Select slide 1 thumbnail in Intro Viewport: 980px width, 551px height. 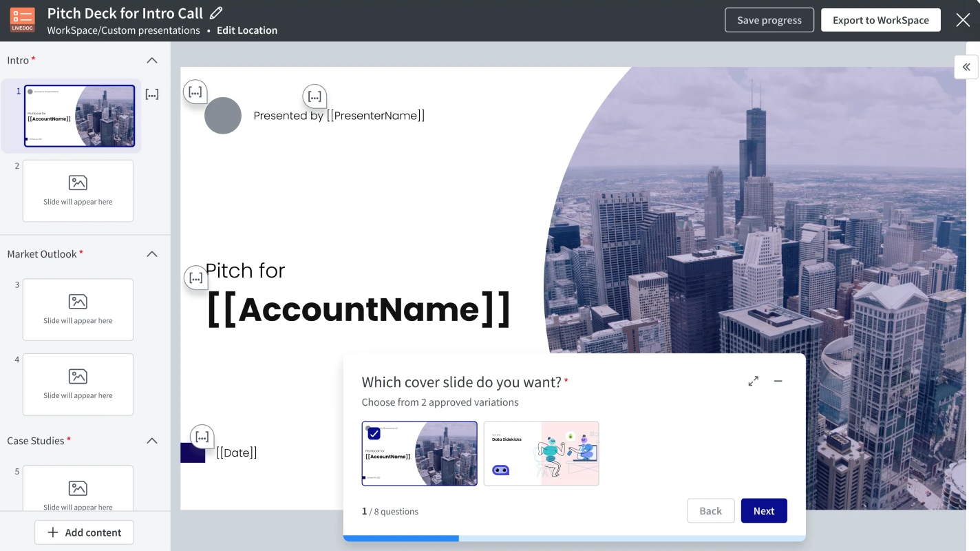79,116
